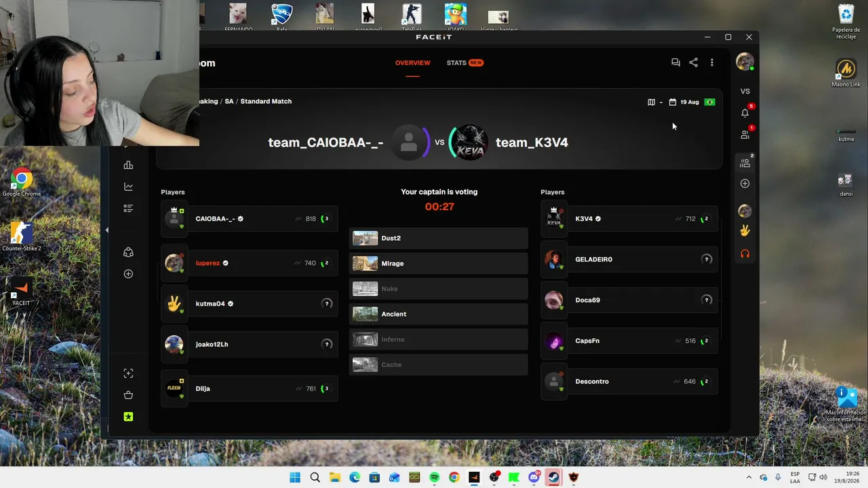
Task: Select the Dust2 map option
Action: (x=439, y=239)
